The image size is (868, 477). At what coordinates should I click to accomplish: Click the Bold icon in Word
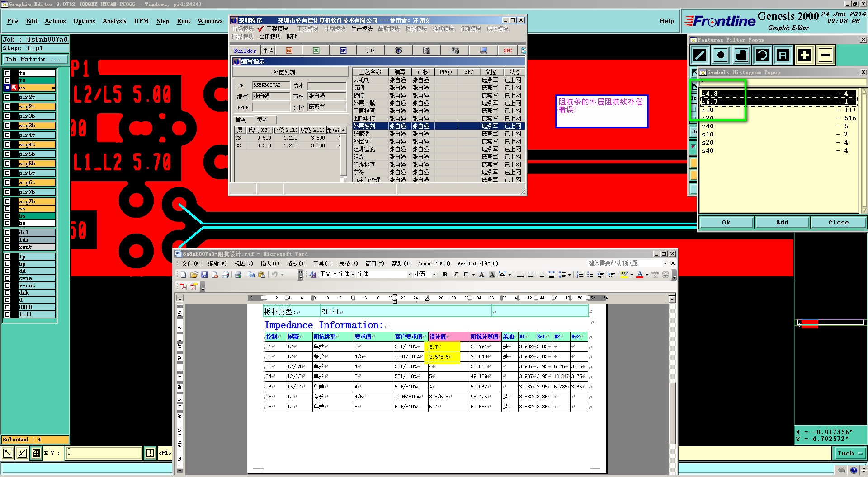[x=445, y=275]
